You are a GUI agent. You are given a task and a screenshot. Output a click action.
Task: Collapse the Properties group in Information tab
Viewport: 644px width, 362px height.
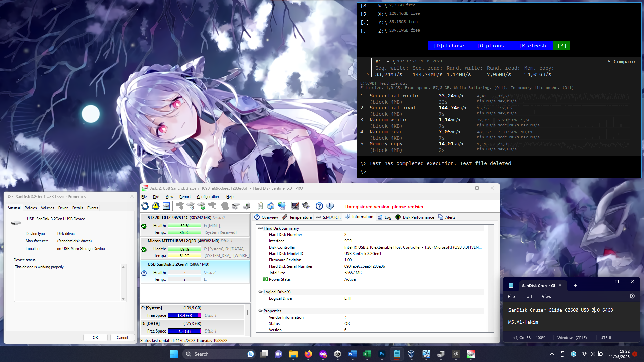(260, 311)
